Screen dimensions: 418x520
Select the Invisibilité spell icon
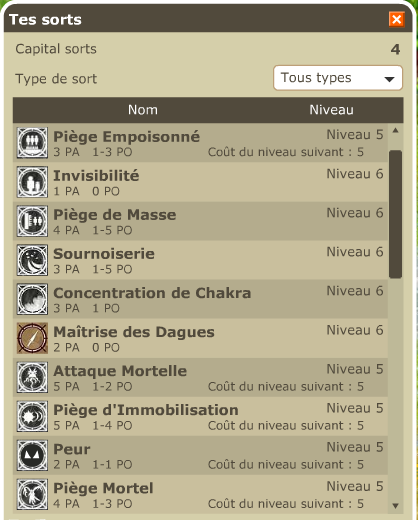pos(32,182)
